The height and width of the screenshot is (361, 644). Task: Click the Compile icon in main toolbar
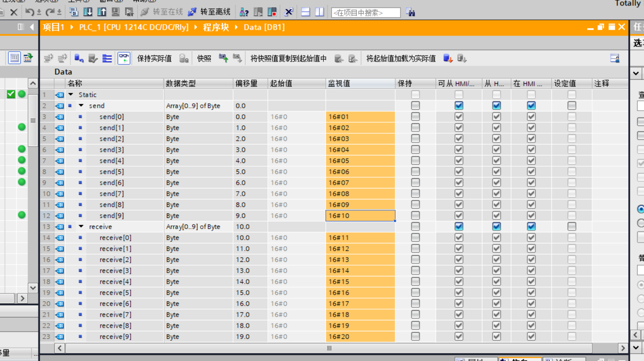point(74,12)
